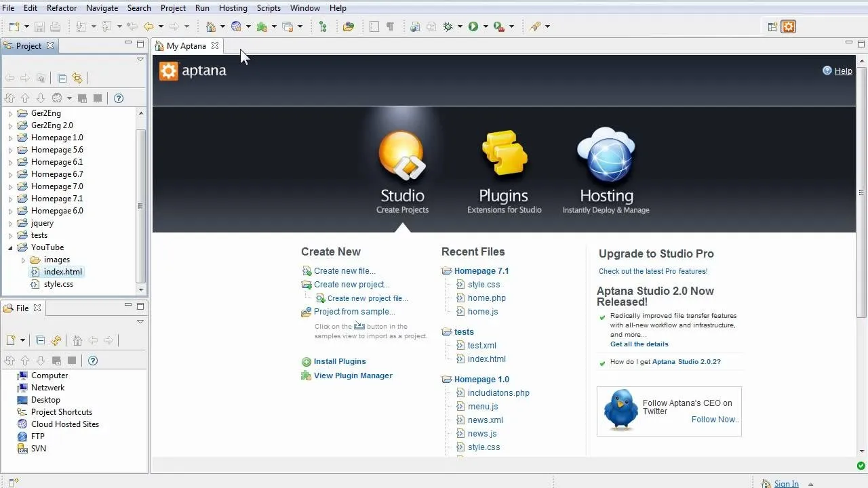Select style.css in Project tree
868x488 pixels.
point(58,284)
